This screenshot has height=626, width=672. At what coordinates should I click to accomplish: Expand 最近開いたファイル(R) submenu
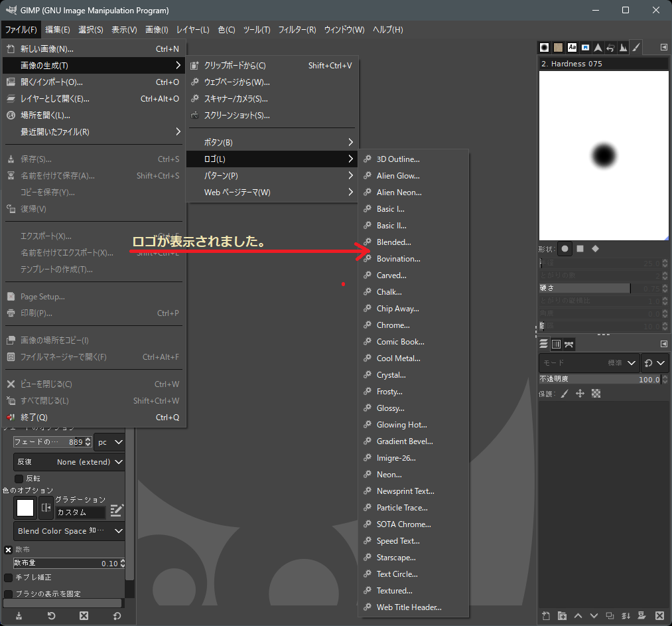[x=94, y=132]
